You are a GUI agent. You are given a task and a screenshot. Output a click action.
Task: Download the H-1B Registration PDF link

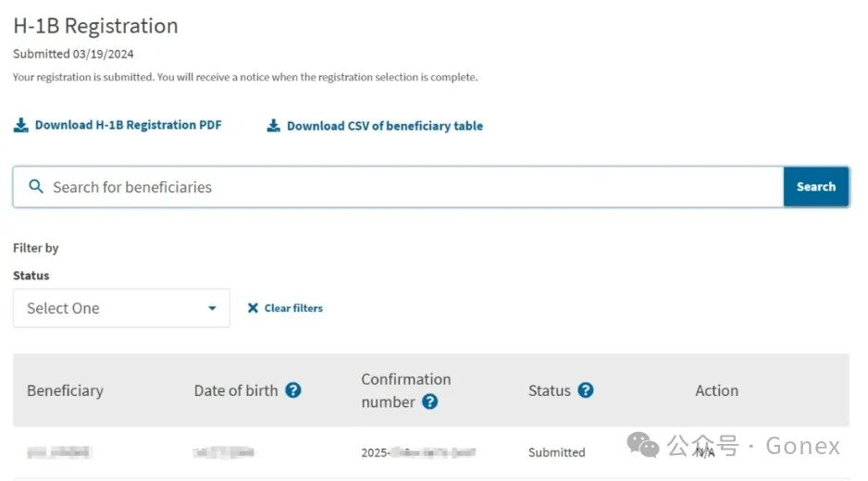coord(128,125)
